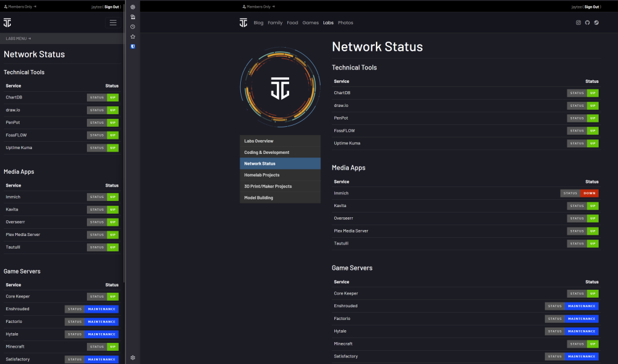Open the hamburger menu in the left pane
618x364 pixels.
[113, 23]
